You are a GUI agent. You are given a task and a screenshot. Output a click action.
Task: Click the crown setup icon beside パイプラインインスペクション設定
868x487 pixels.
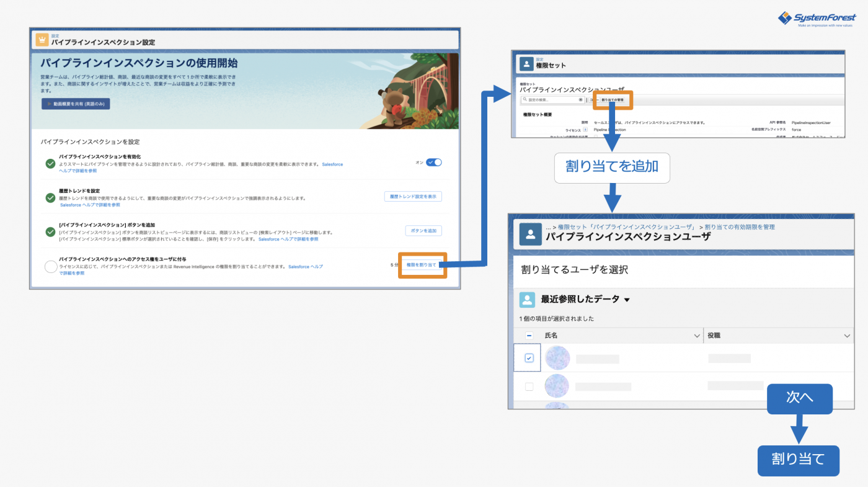[42, 40]
